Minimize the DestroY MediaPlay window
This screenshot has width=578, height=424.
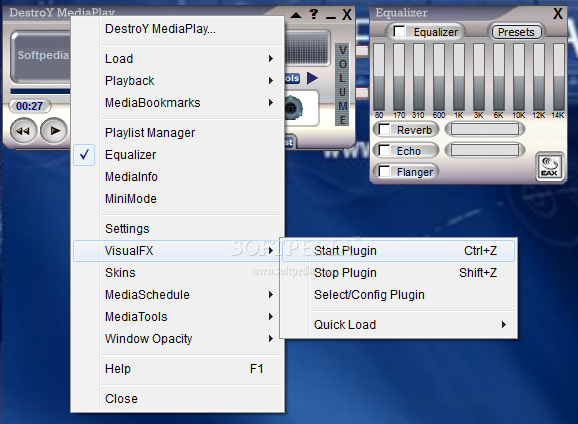[331, 17]
